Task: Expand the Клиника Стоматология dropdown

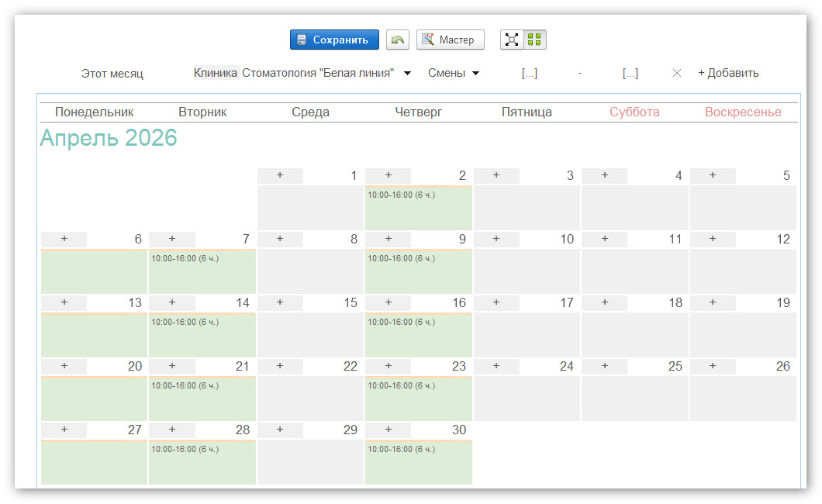Action: tap(407, 74)
